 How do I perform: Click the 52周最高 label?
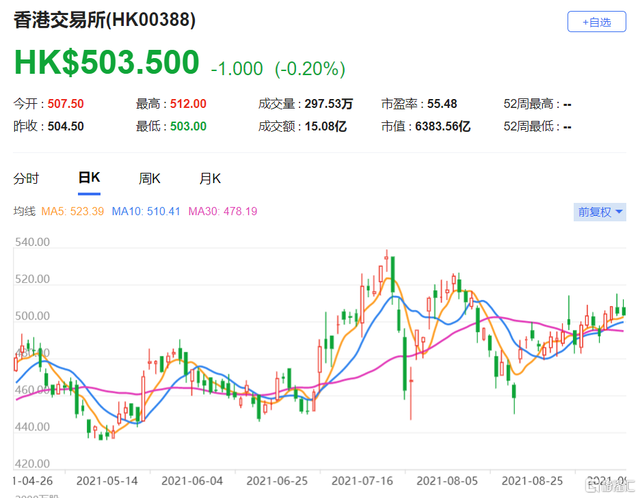pyautogui.click(x=529, y=104)
